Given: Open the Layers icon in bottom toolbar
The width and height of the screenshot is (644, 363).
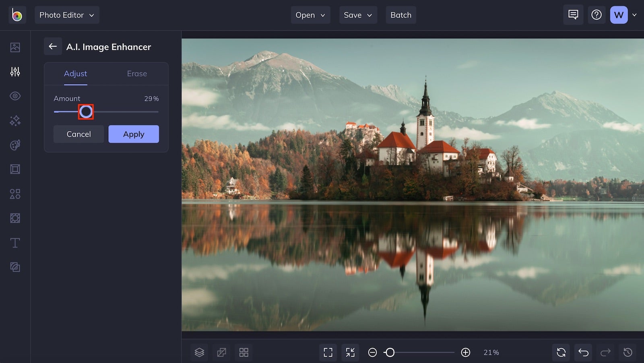Looking at the screenshot, I should click(x=199, y=352).
